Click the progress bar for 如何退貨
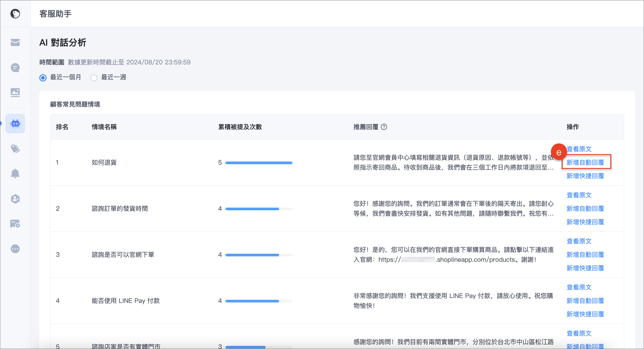Screen dimensions: 644x349 coord(259,163)
